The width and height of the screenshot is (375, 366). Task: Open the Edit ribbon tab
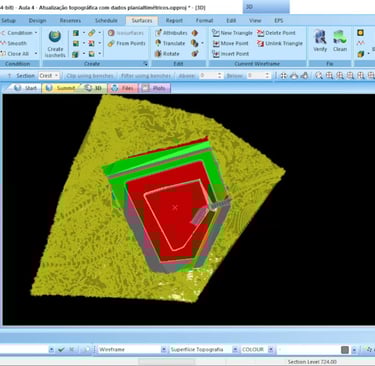point(231,20)
